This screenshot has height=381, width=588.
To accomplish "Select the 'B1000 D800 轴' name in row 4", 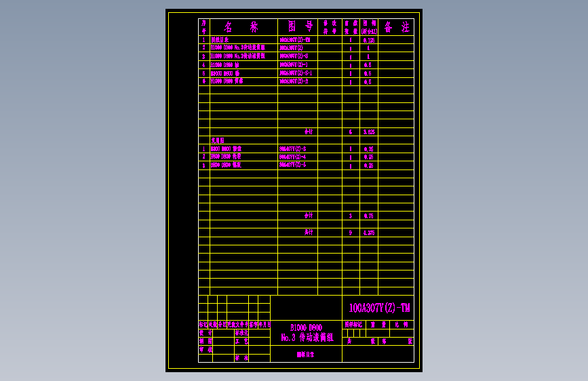I will 225,65.
